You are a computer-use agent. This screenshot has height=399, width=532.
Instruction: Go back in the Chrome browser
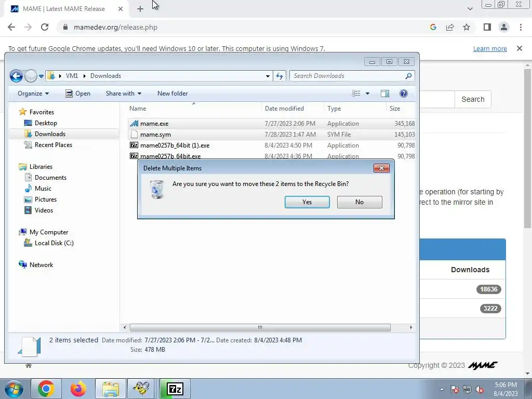click(x=11, y=27)
